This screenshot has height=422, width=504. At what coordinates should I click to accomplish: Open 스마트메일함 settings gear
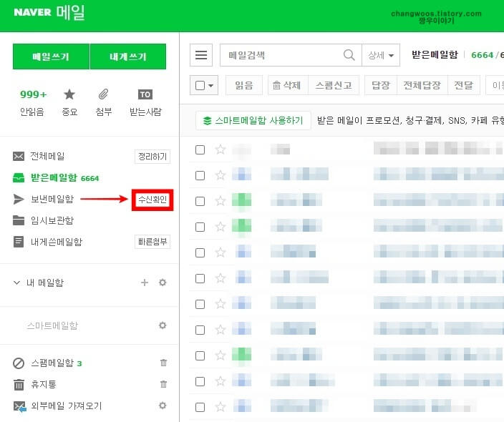pos(163,325)
